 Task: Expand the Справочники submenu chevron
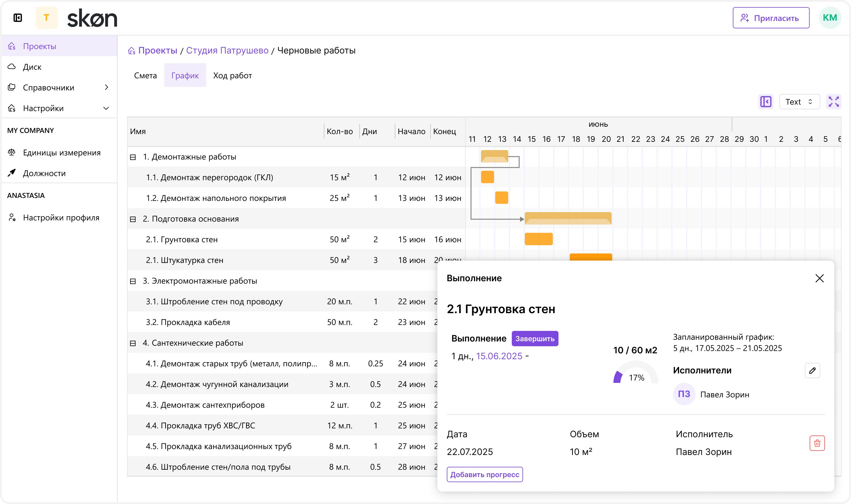point(106,87)
